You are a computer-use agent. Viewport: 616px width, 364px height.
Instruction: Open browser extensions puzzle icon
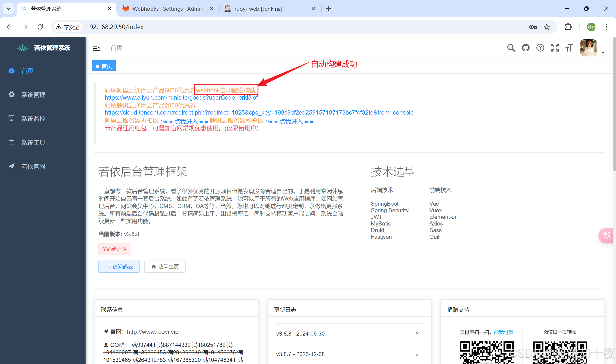(568, 27)
